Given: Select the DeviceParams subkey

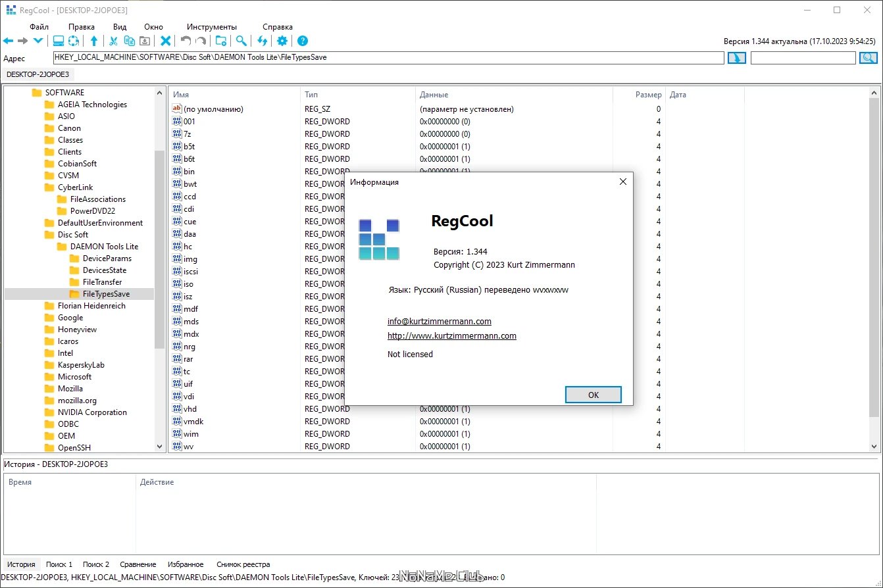Looking at the screenshot, I should (x=107, y=258).
